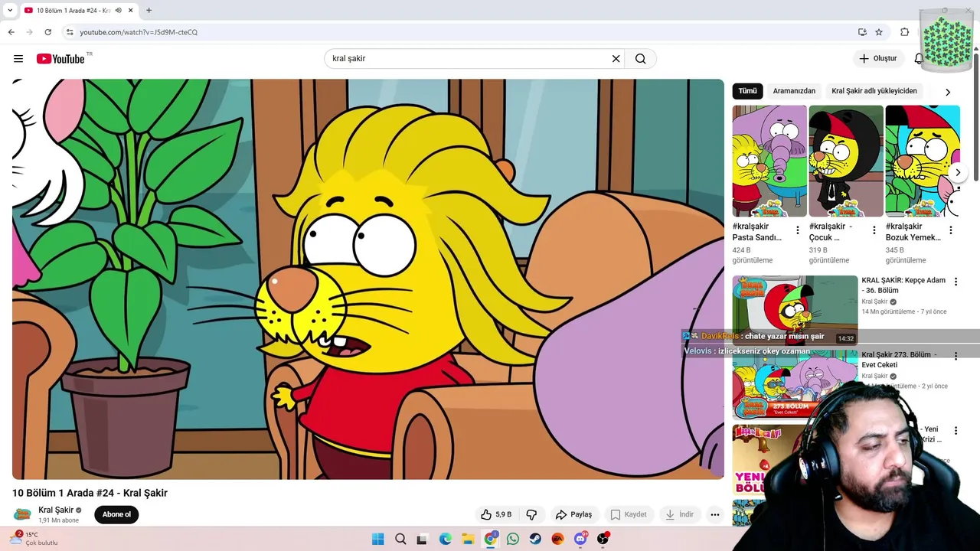The width and height of the screenshot is (980, 551).
Task: Mute the tab using the speaker icon
Action: [x=118, y=11]
